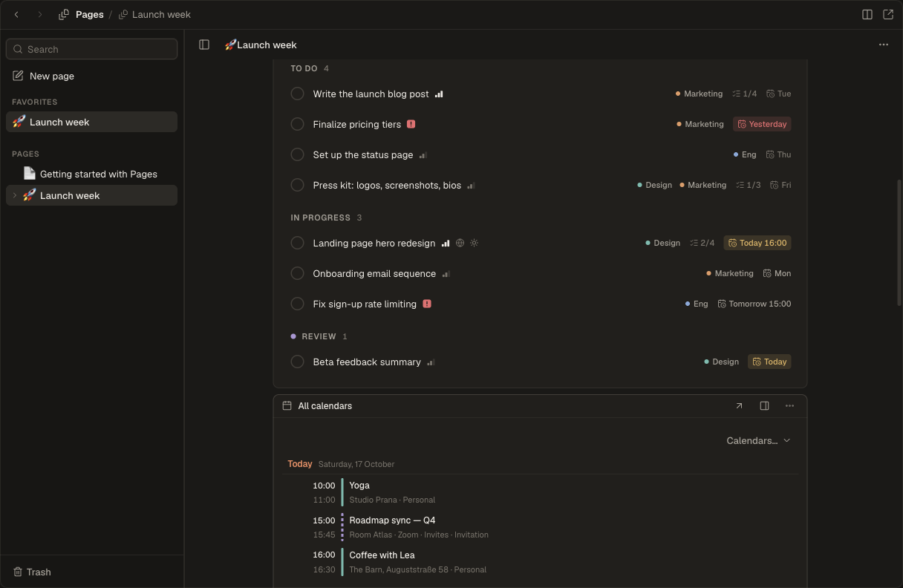Click the Today 16:00 due badge

pyautogui.click(x=757, y=243)
